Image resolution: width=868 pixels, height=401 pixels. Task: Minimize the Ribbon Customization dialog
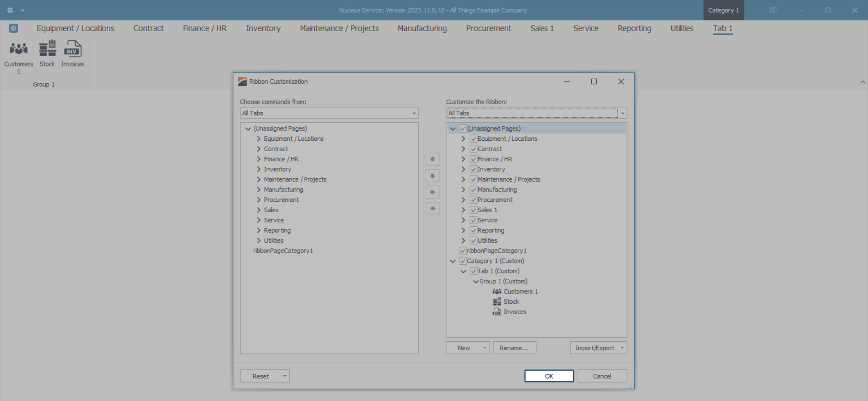[567, 81]
